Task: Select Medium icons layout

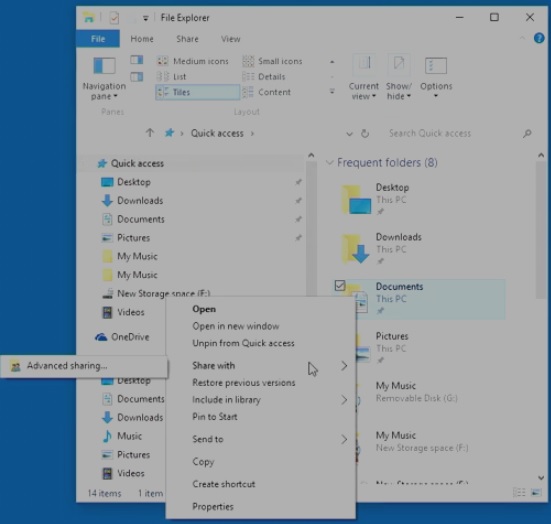Action: [x=193, y=61]
